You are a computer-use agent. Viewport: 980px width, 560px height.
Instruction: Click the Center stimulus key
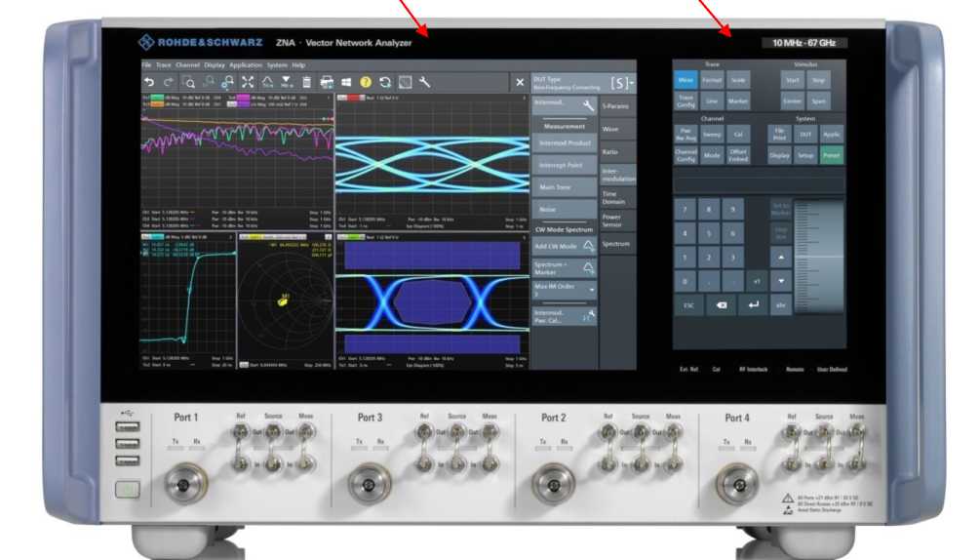(793, 101)
